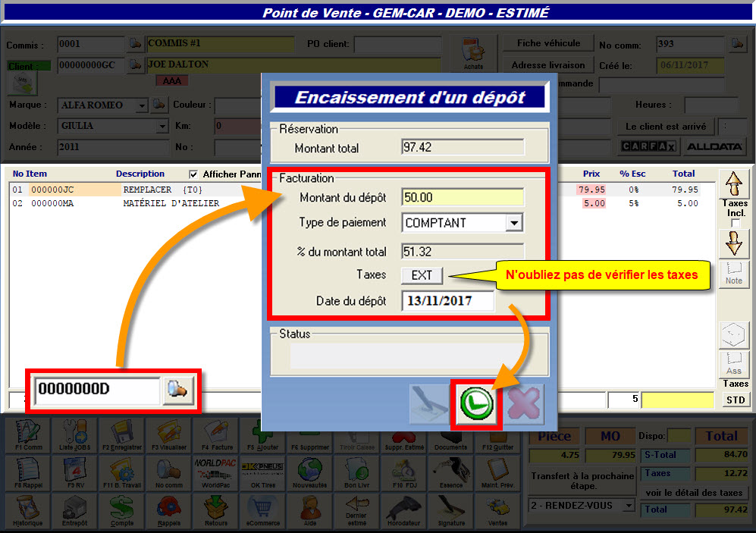Click the F8 Rappel icon
This screenshot has width=756, height=533.
(29, 473)
